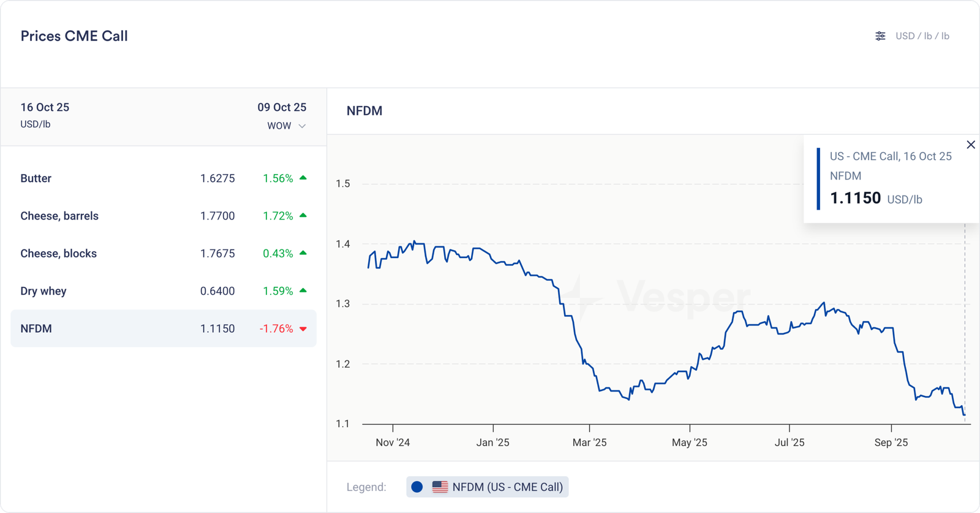Click the chevron next to WOW
The width and height of the screenshot is (980, 513).
(x=302, y=126)
